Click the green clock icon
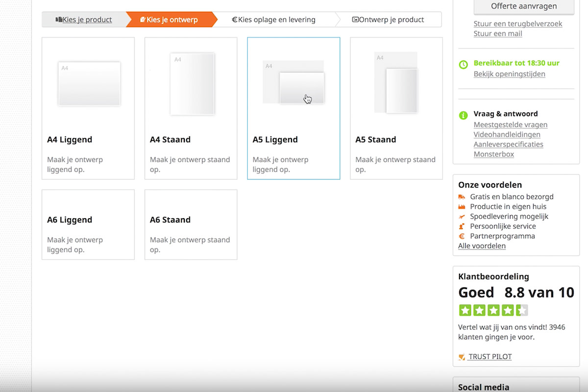 (463, 64)
